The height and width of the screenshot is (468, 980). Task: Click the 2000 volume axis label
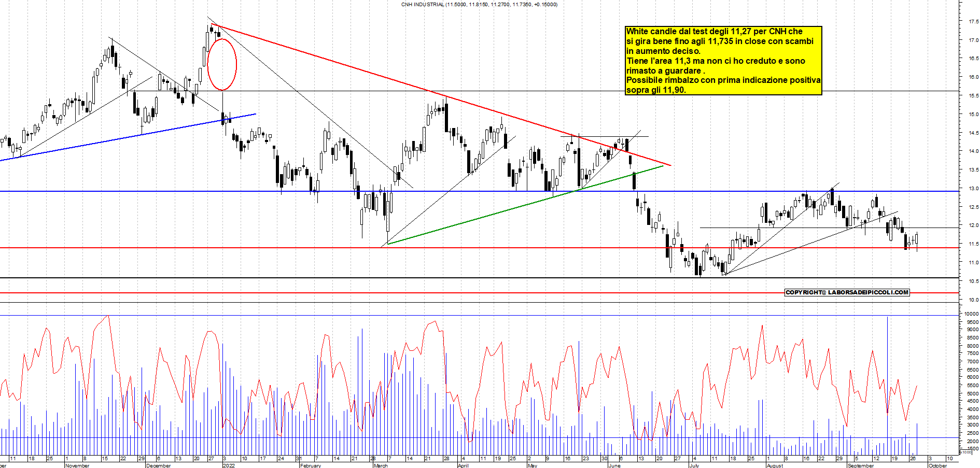pos(972,441)
